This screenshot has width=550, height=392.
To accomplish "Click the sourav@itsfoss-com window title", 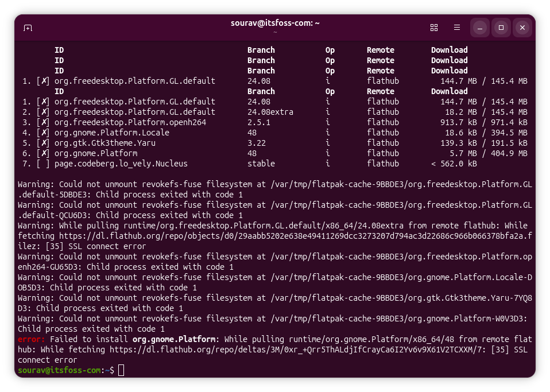I will [275, 23].
